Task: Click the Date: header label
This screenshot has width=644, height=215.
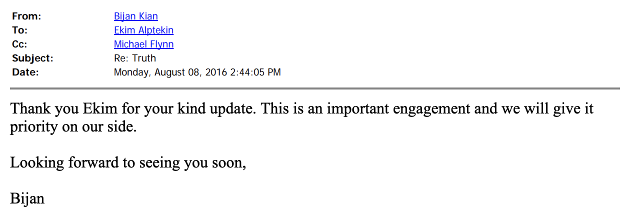Action: click(25, 72)
